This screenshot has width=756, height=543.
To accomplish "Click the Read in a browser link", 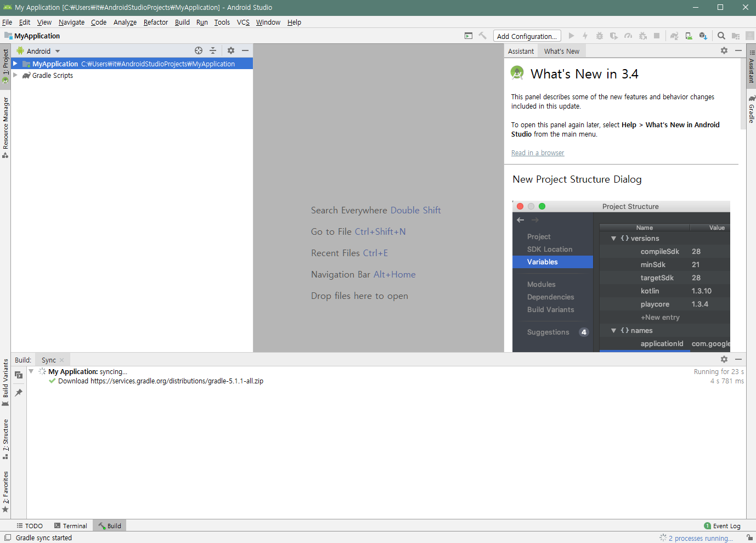I will point(538,153).
